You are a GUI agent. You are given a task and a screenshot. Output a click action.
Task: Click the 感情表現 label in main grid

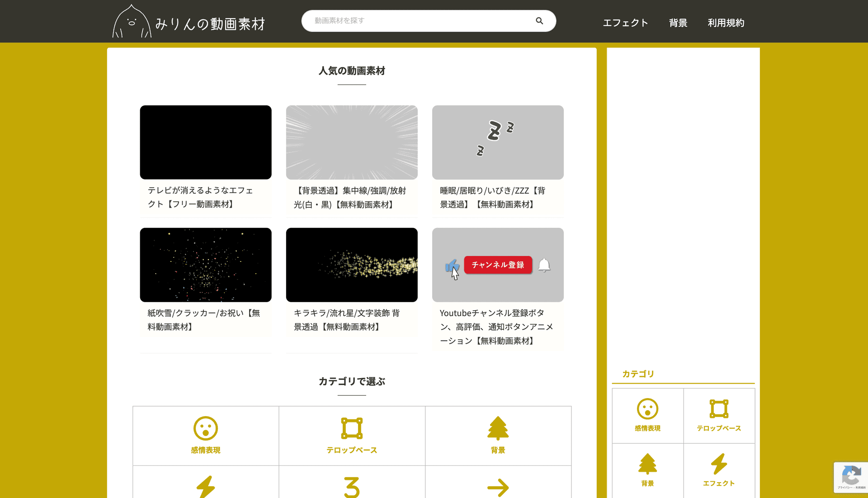click(x=206, y=450)
